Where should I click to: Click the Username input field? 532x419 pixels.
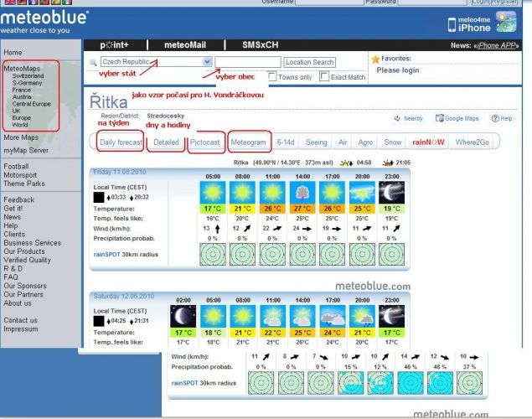[x=329, y=2]
